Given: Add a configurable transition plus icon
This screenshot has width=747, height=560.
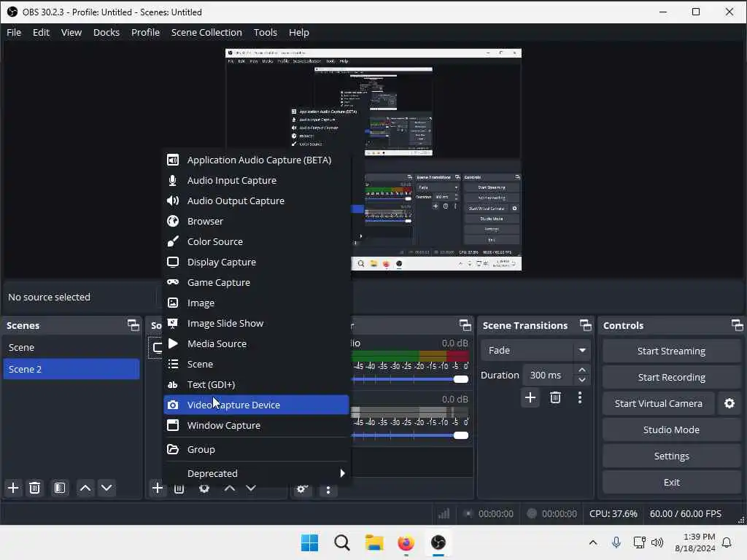Looking at the screenshot, I should [x=530, y=397].
